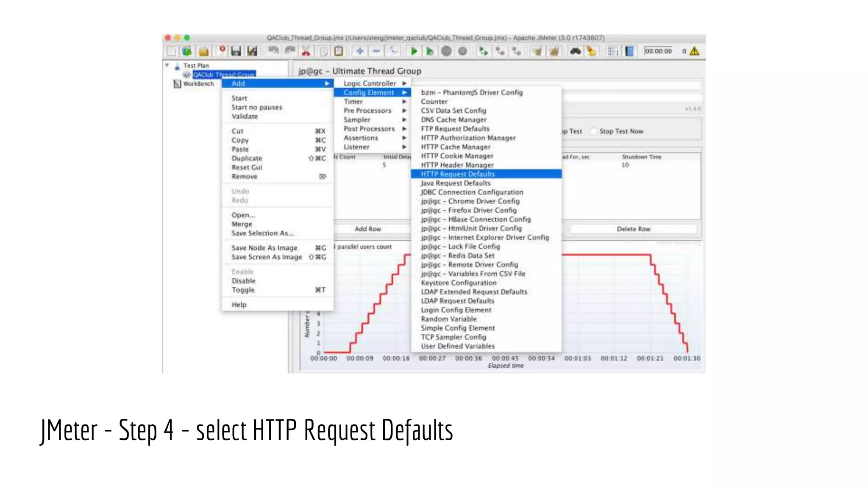Image resolution: width=868 pixels, height=488 pixels.
Task: Choose Counter config element
Action: [486, 102]
